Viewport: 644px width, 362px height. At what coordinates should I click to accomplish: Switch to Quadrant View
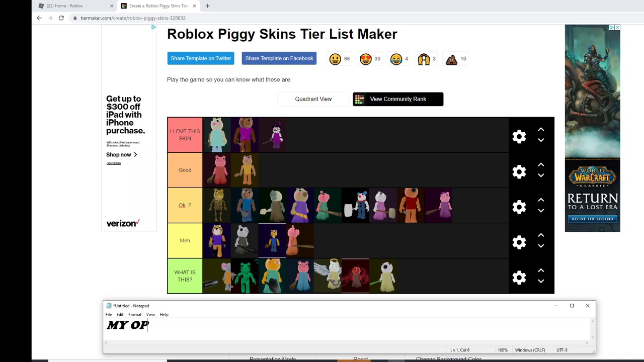pyautogui.click(x=313, y=99)
